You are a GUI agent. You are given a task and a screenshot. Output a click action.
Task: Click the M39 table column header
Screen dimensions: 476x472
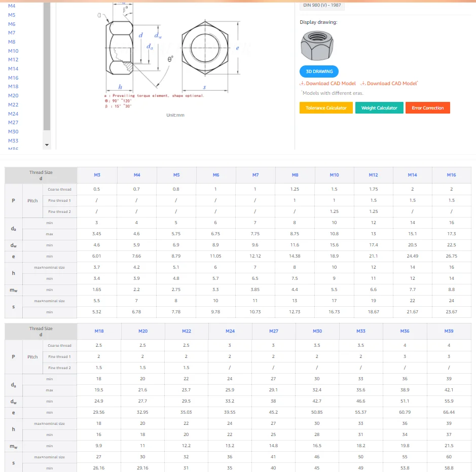(x=449, y=331)
